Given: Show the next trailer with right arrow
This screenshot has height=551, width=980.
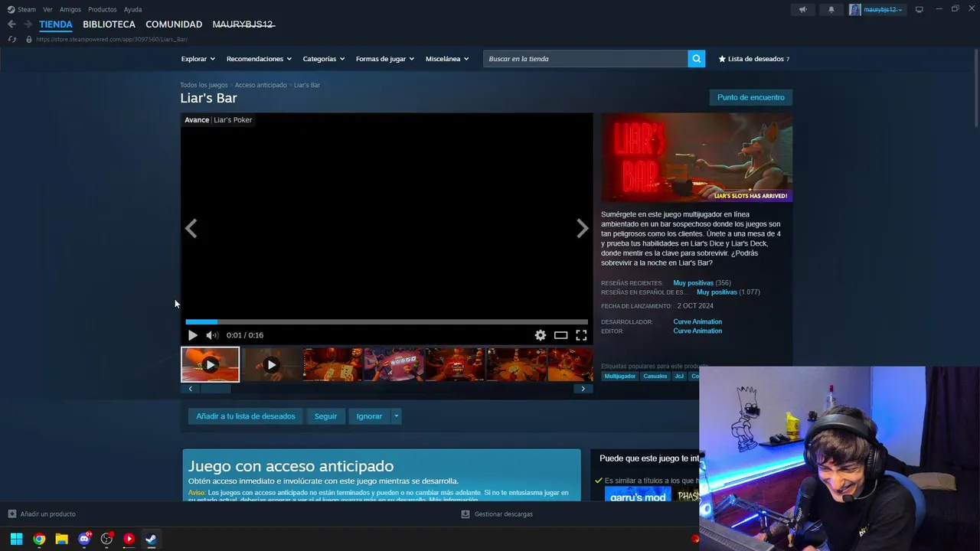Looking at the screenshot, I should 582,228.
